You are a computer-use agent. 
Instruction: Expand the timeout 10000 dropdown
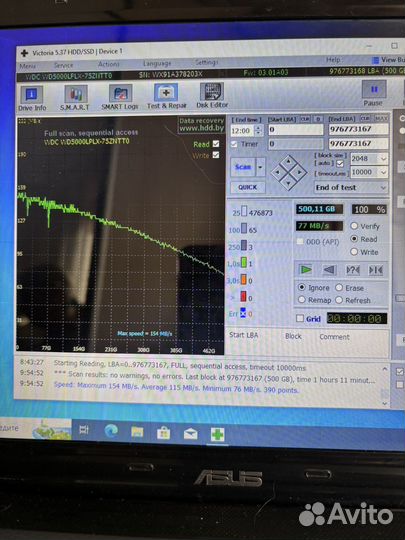coord(383,172)
